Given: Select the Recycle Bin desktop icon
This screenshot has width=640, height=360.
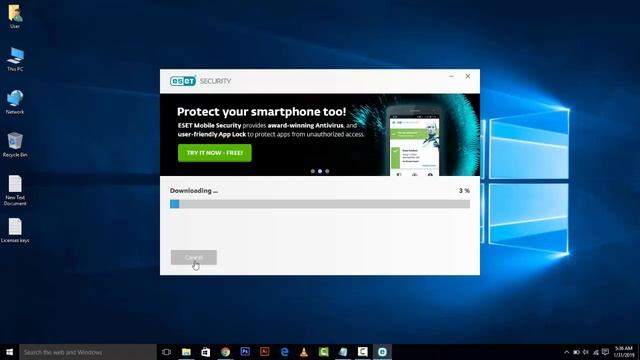Looking at the screenshot, I should 15,145.
